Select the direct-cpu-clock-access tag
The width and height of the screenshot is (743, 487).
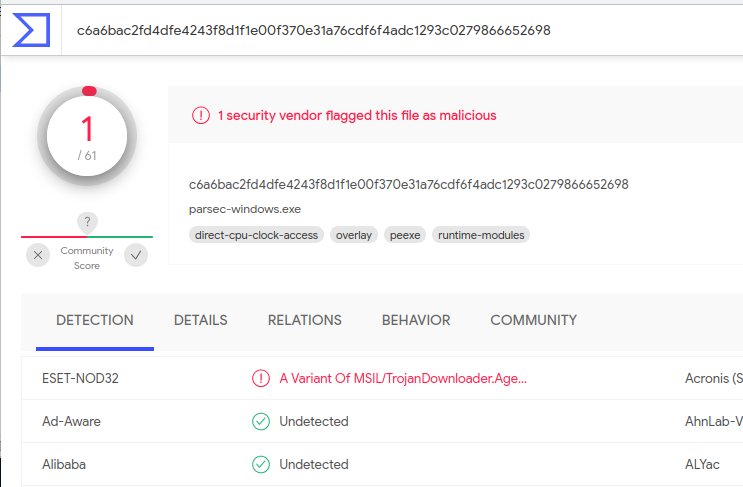tap(256, 235)
